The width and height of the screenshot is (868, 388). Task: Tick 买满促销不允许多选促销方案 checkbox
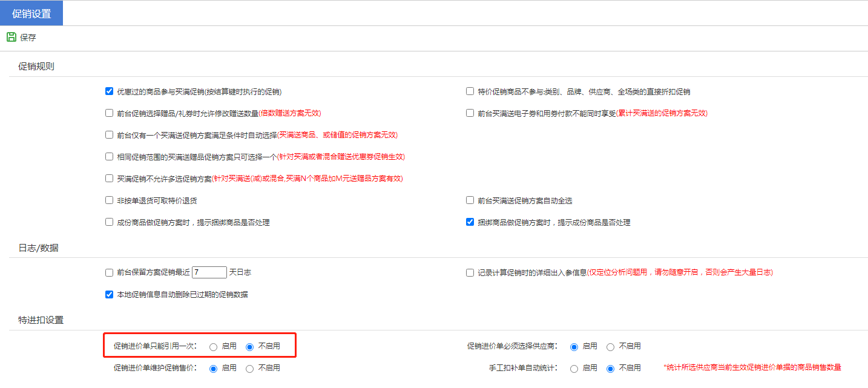110,179
